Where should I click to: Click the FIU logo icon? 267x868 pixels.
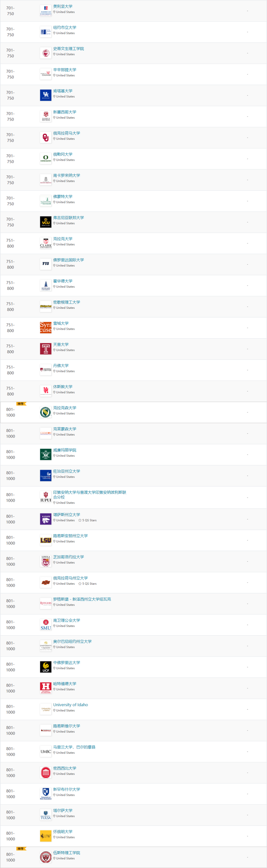(x=46, y=264)
